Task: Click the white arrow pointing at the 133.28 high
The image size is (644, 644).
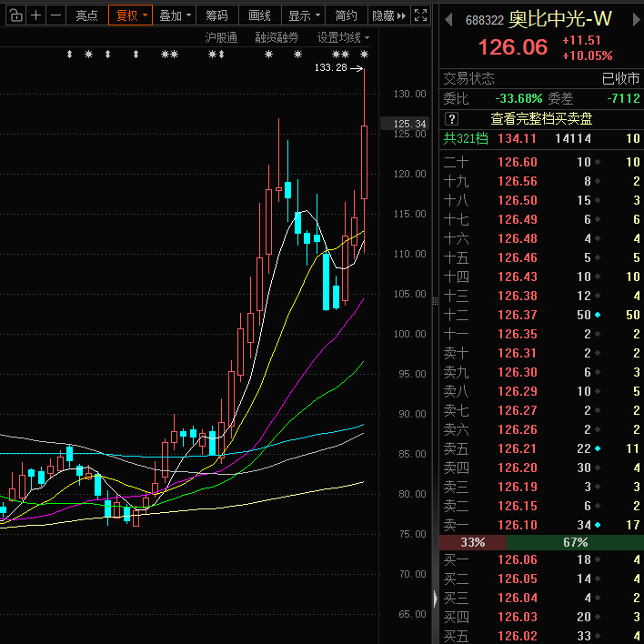Action: (356, 68)
